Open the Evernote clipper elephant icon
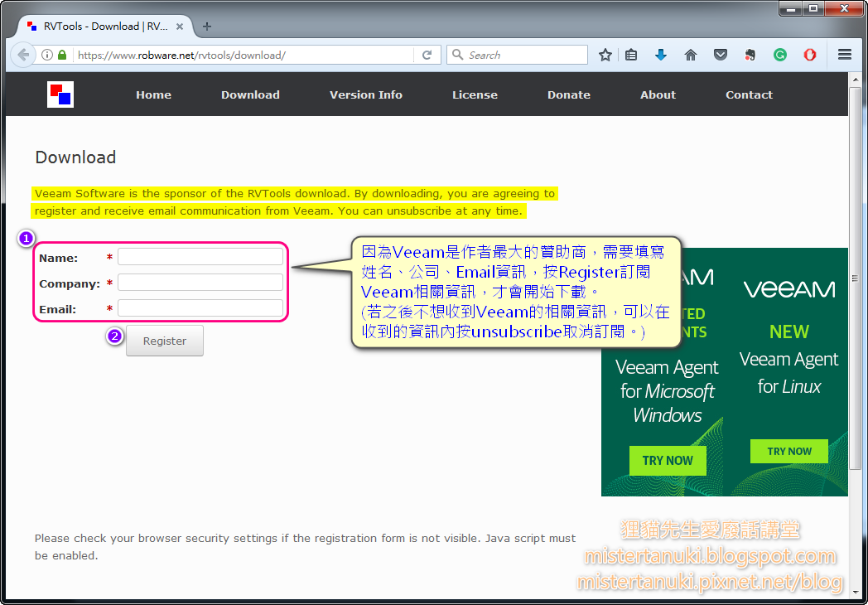The width and height of the screenshot is (868, 605). coord(750,55)
